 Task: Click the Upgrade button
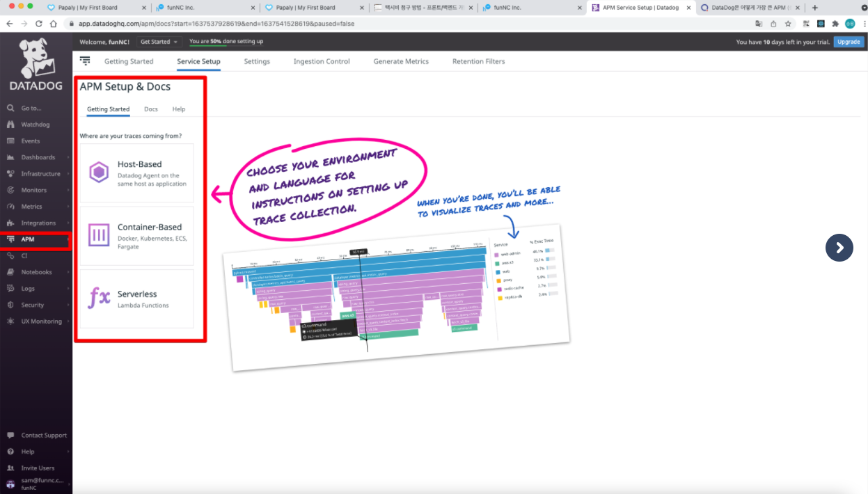[x=849, y=42]
